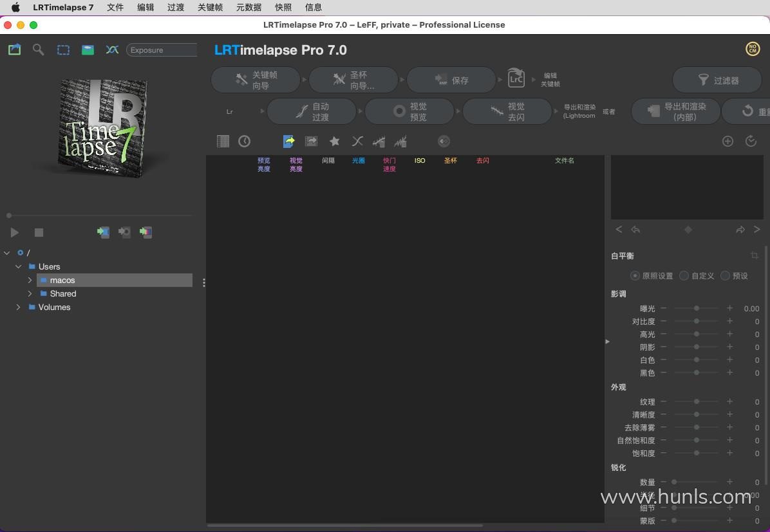Expand the panel triangle left of 高光
The image size is (770, 532).
pyautogui.click(x=608, y=342)
